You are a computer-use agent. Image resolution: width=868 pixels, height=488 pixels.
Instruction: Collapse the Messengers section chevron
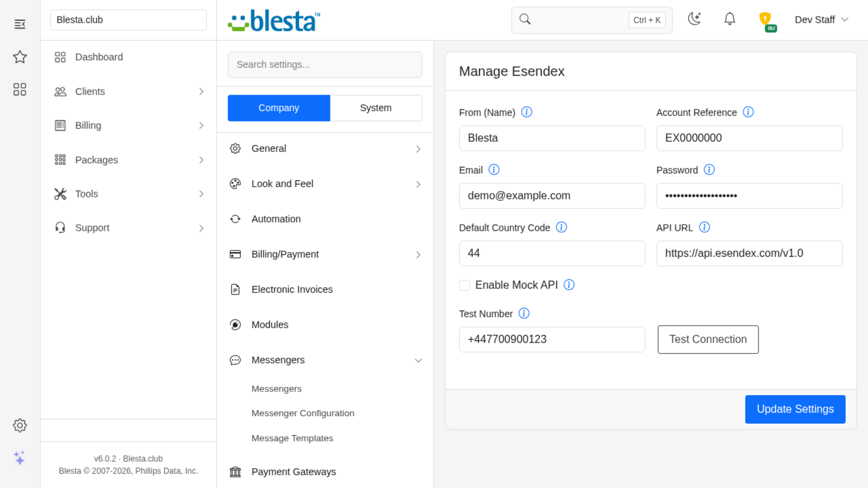click(418, 361)
